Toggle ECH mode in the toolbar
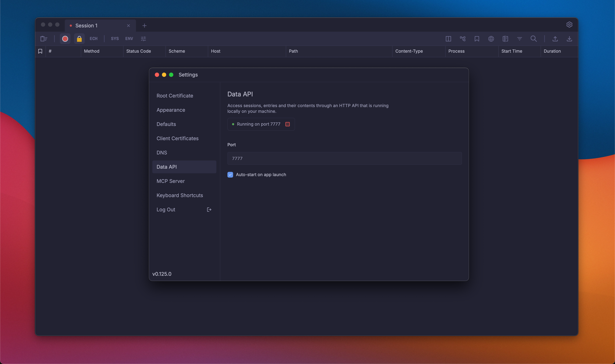The image size is (615, 364). [x=93, y=38]
